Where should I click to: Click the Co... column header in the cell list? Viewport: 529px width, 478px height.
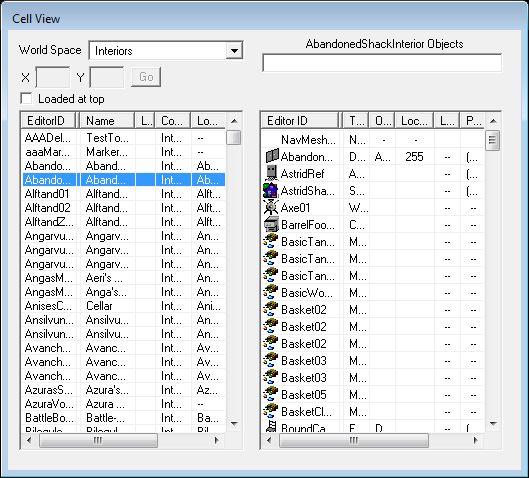[173, 121]
